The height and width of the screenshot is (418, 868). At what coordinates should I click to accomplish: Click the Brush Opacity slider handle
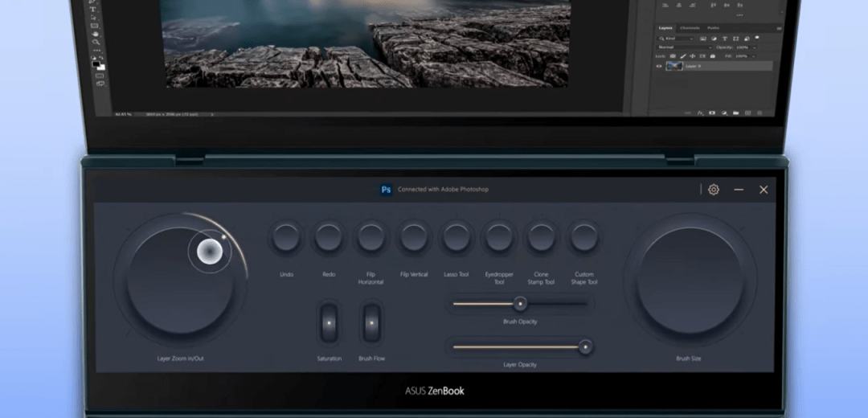(x=520, y=303)
